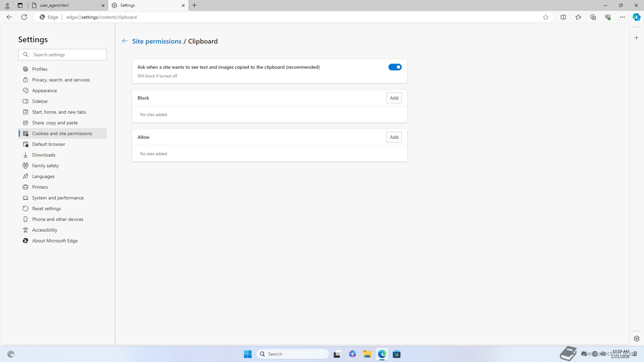Open the Favorites toolbar icon

pos(578,17)
